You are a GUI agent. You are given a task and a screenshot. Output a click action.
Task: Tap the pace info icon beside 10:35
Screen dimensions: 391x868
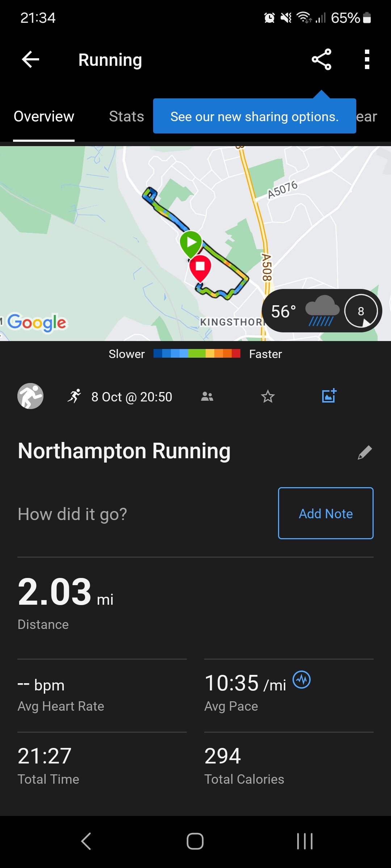302,680
